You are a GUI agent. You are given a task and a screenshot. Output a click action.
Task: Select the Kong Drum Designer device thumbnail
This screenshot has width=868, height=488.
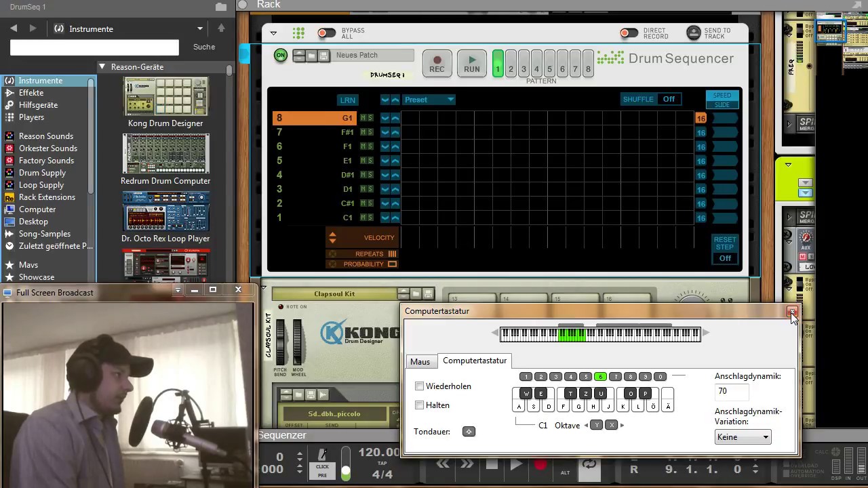point(165,96)
